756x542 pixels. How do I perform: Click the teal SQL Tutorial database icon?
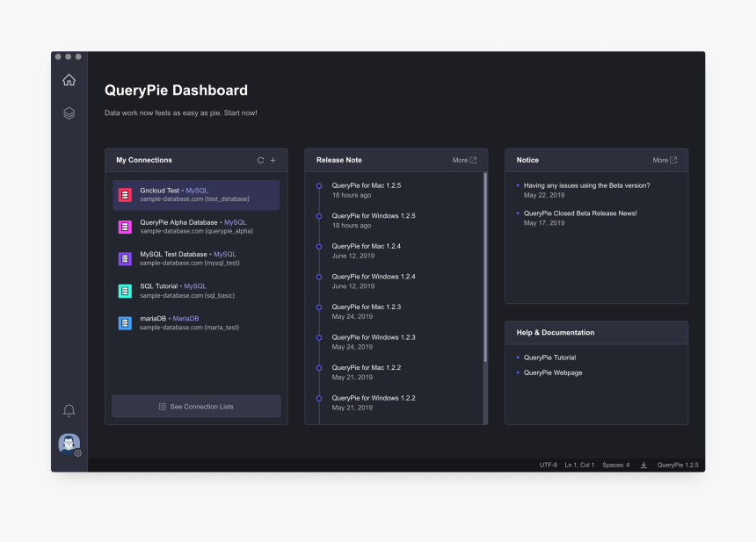125,291
